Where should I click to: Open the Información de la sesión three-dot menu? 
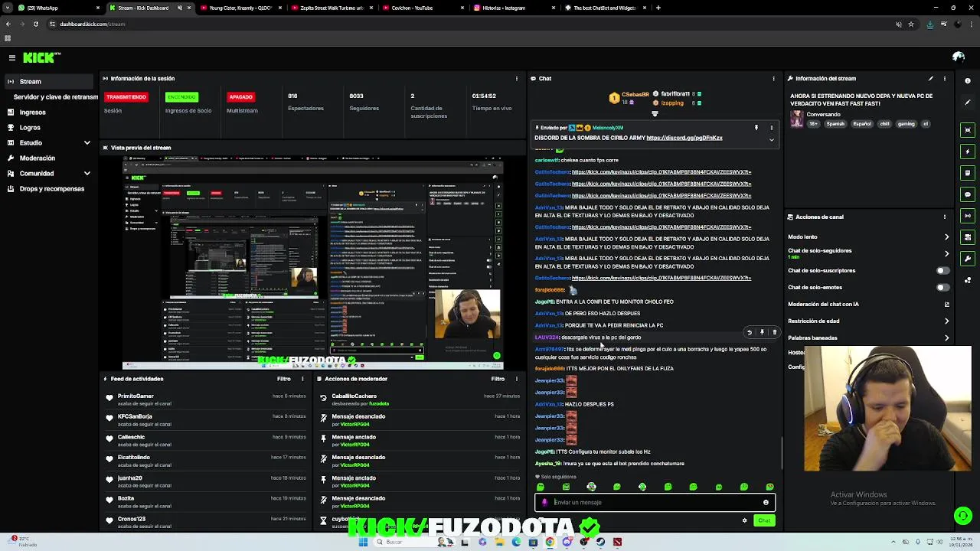coord(517,79)
